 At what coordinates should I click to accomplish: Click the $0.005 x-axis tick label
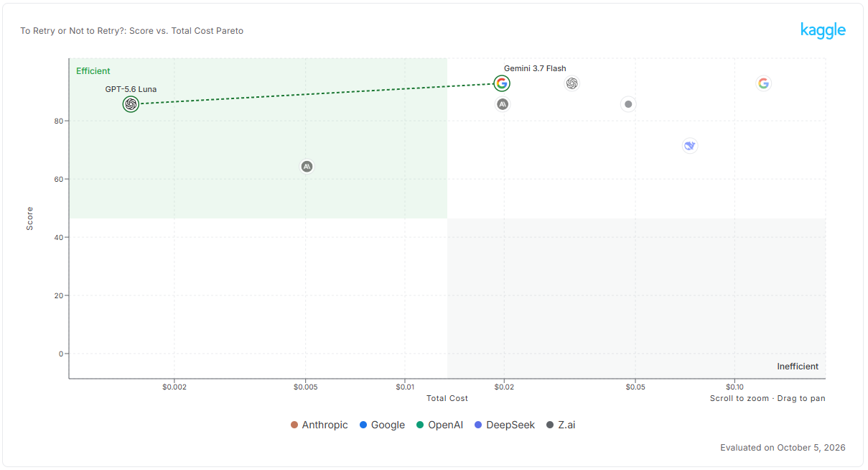click(306, 387)
